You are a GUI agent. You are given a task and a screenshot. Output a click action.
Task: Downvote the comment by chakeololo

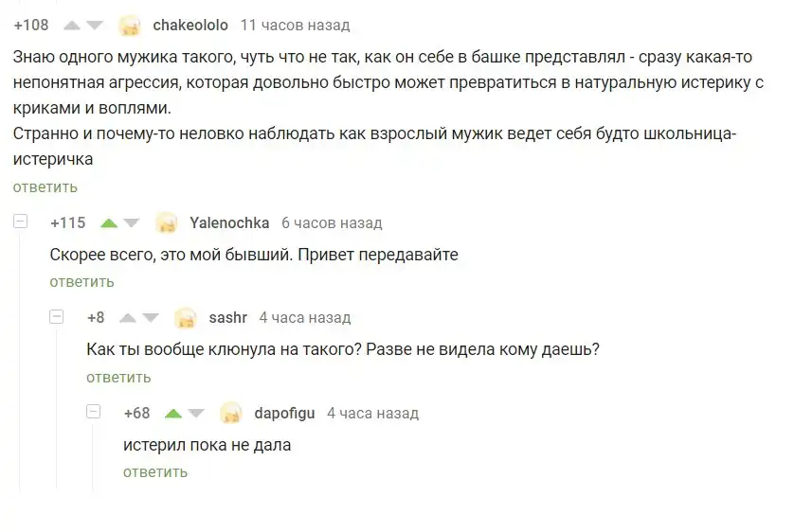95,26
